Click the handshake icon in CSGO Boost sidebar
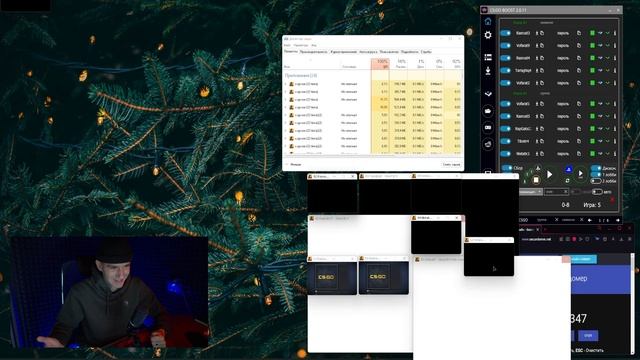Viewport: 640px width, 360px height. pos(488,94)
